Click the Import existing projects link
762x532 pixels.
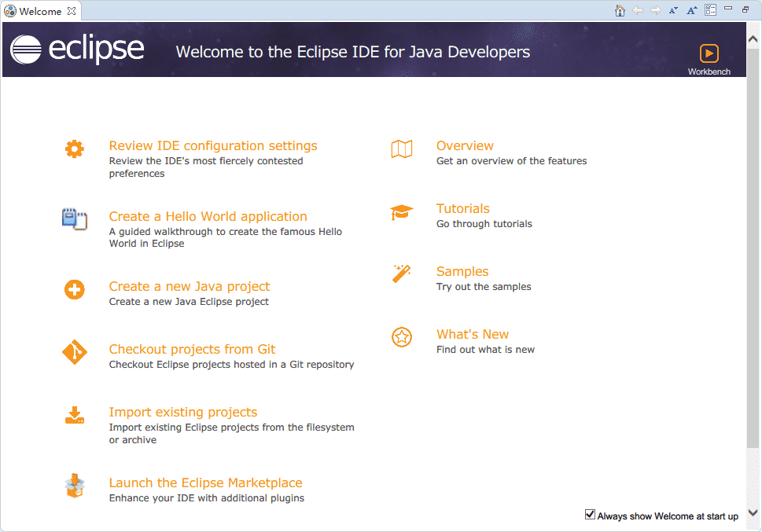pyautogui.click(x=182, y=413)
